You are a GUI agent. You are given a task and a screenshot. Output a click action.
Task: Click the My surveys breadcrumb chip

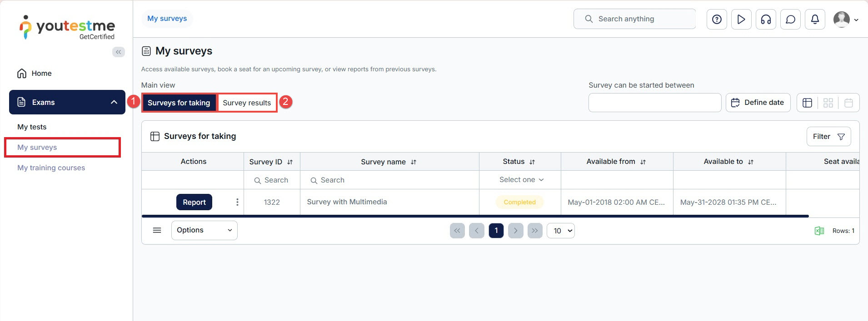(x=167, y=19)
